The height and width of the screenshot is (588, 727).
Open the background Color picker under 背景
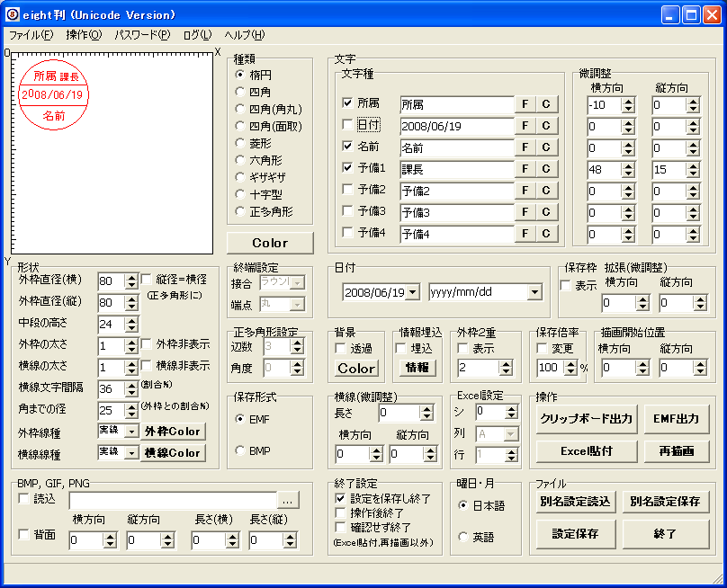point(356,369)
